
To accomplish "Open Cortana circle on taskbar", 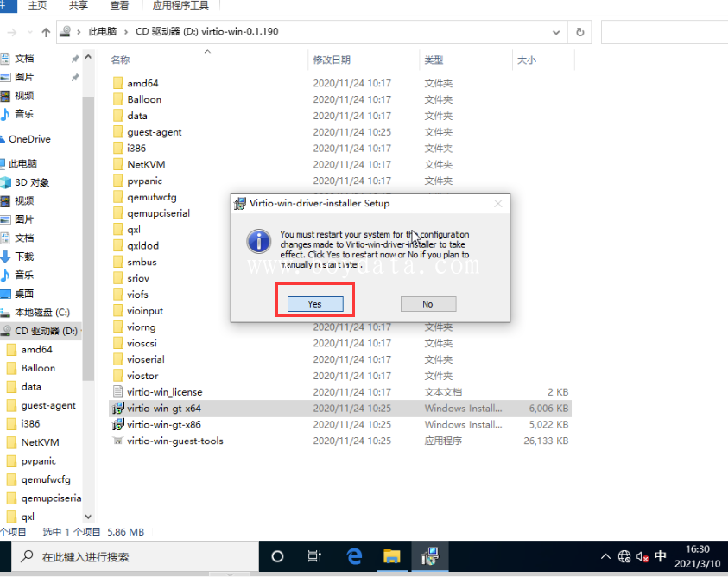I will 278,556.
